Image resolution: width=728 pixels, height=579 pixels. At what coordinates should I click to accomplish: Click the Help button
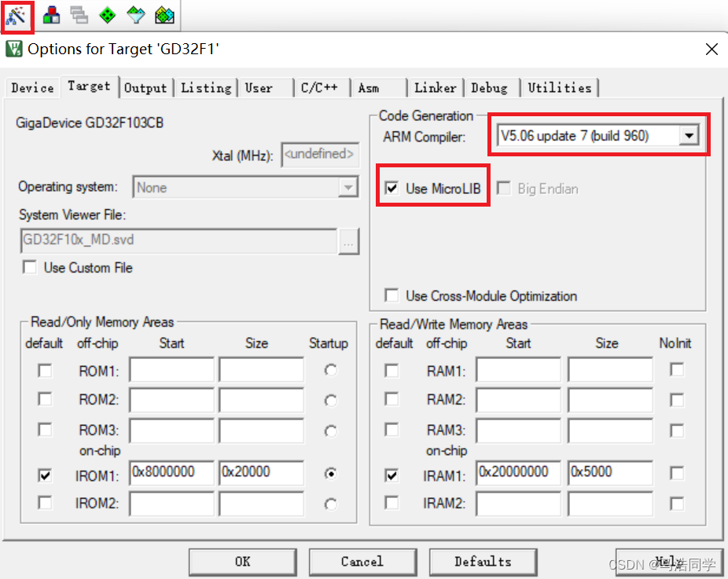coord(669,562)
